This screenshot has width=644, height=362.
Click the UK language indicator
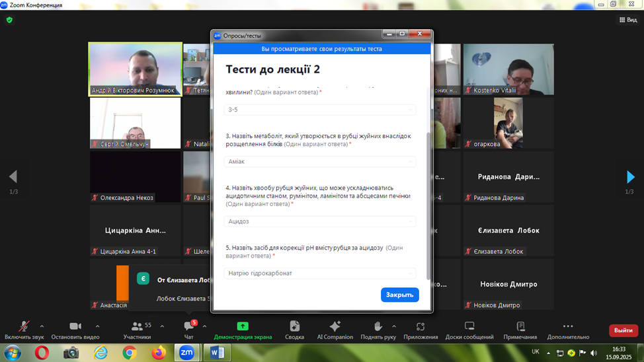click(536, 351)
